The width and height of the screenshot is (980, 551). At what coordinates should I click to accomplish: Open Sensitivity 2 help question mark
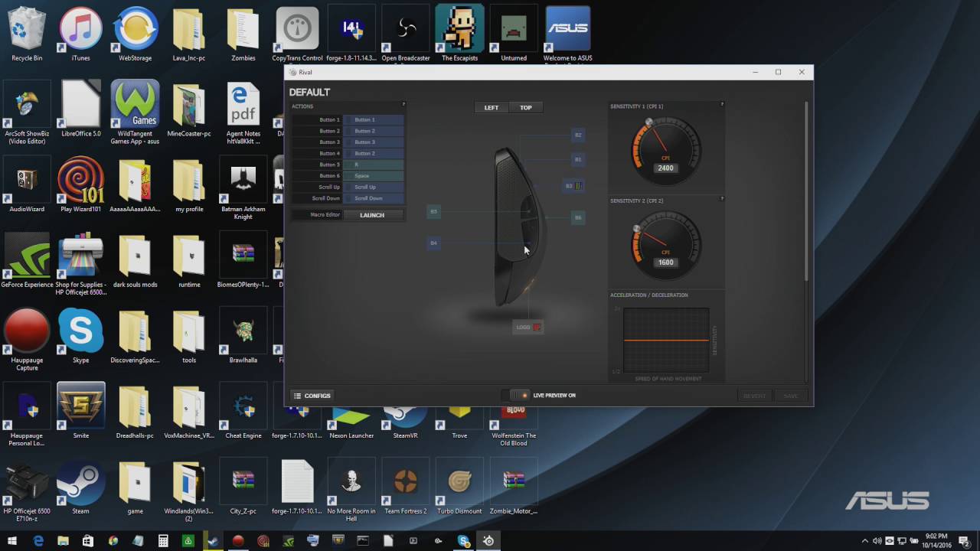722,199
